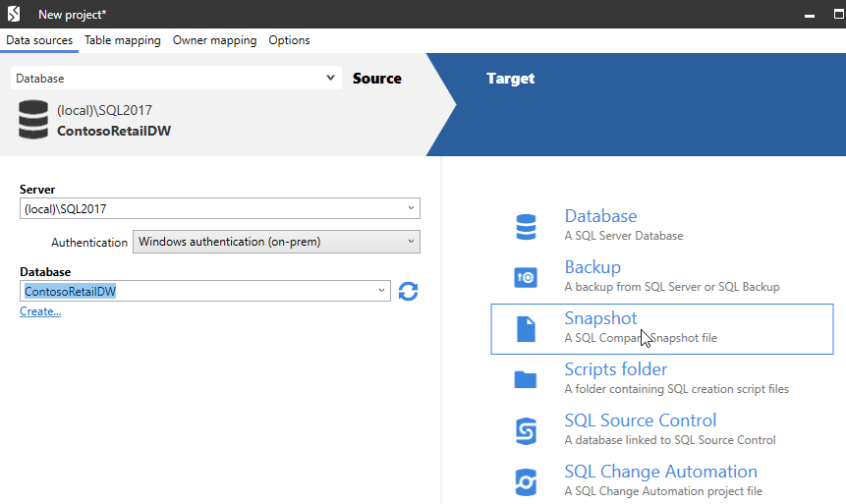Expand the Authentication method dropdown

click(x=410, y=242)
